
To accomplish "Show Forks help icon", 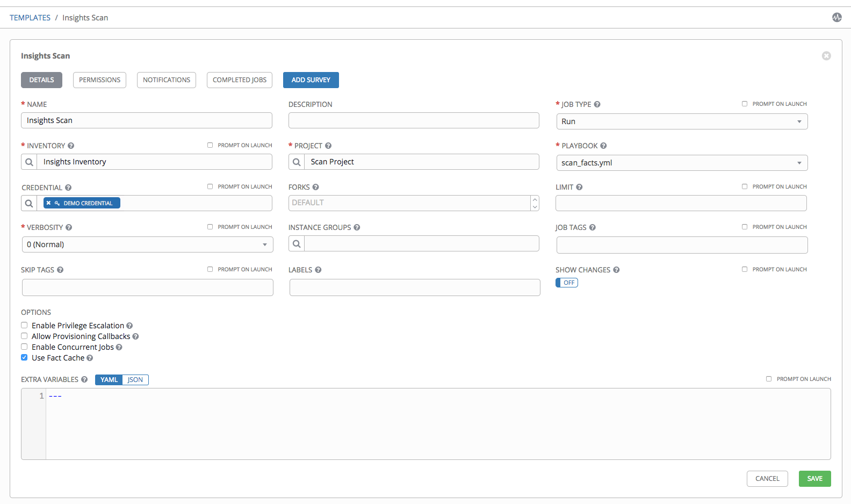I will [x=315, y=187].
